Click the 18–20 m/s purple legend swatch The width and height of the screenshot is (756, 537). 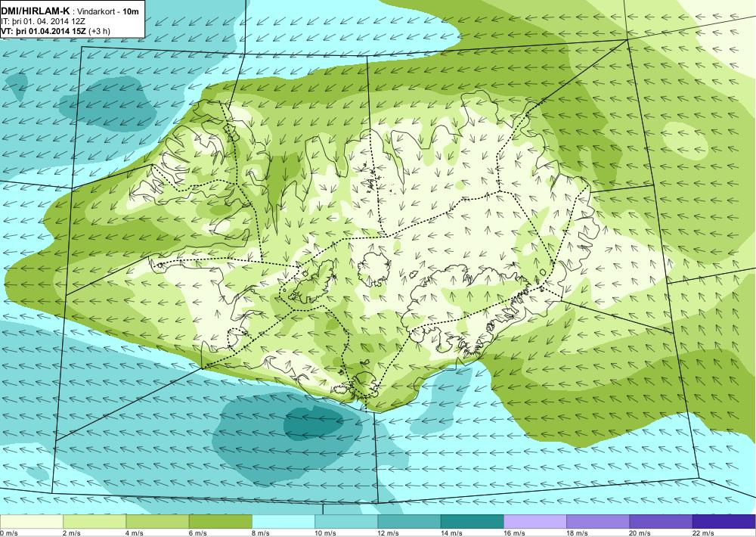[598, 522]
